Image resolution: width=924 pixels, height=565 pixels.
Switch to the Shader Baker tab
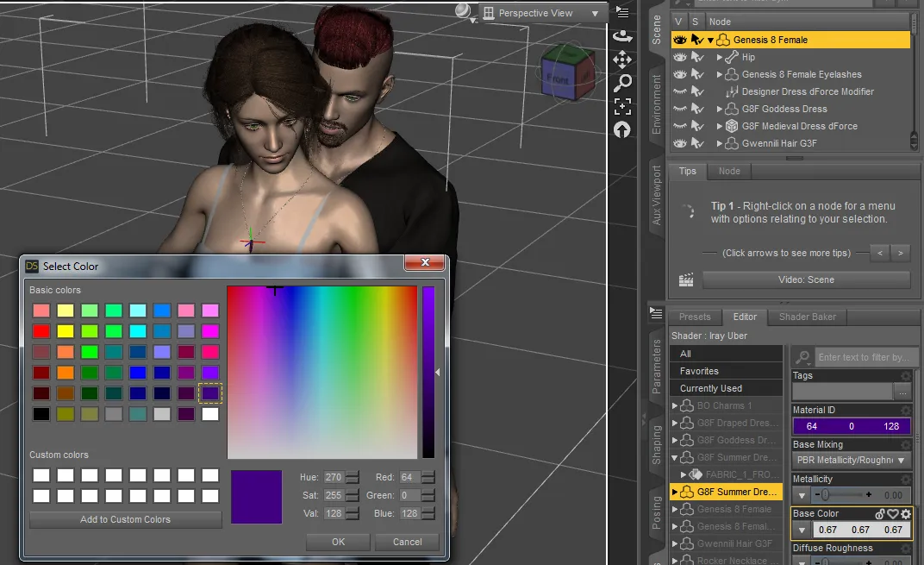click(807, 317)
